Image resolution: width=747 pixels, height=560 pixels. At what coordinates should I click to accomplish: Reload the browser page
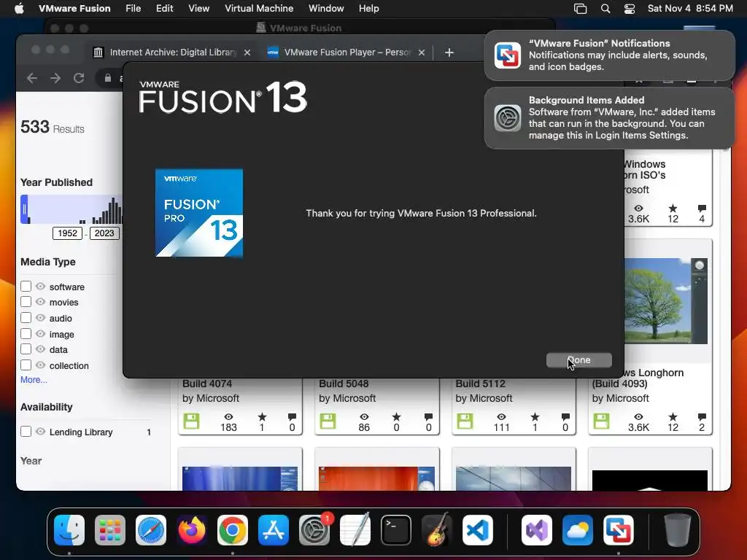[79, 77]
